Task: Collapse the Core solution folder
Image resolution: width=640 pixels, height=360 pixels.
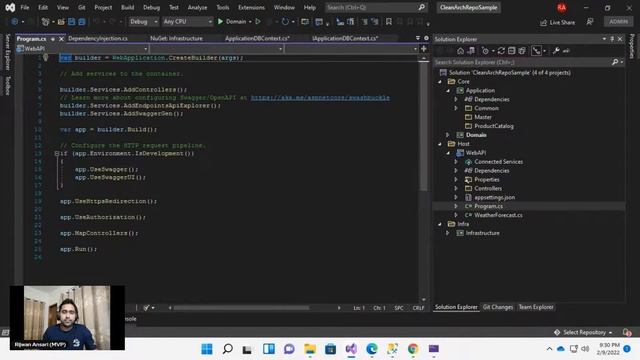Action: pos(440,82)
